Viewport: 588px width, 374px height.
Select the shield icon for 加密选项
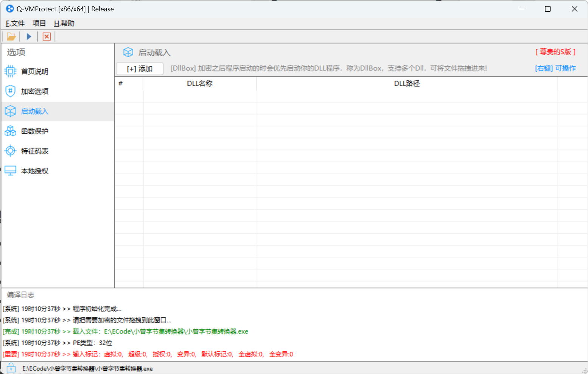pyautogui.click(x=10, y=91)
